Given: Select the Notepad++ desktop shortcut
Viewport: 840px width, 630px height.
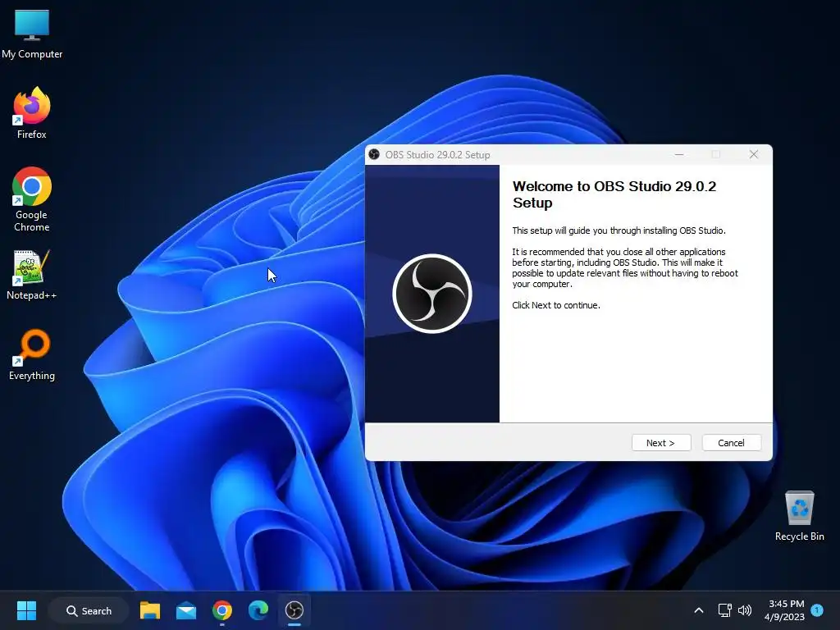Looking at the screenshot, I should pos(32,274).
